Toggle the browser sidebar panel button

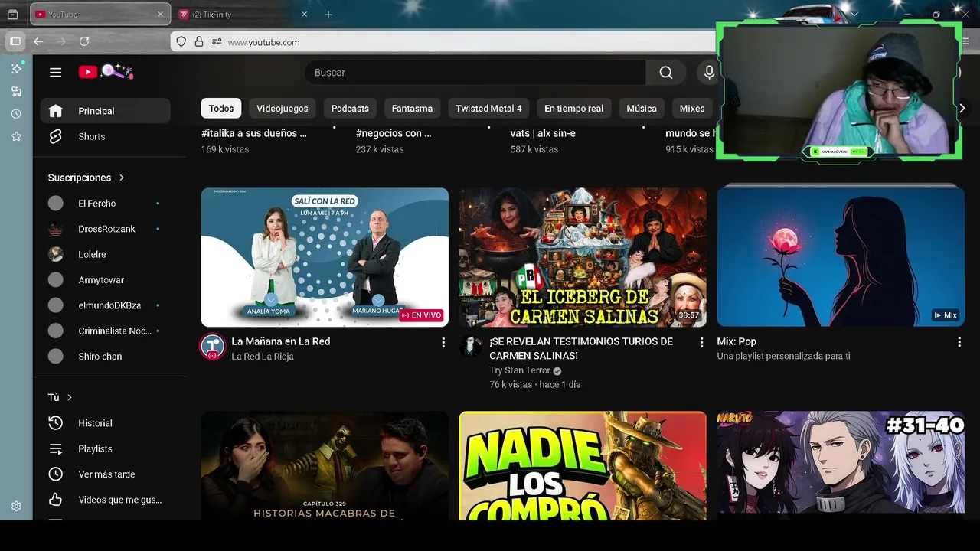(15, 41)
